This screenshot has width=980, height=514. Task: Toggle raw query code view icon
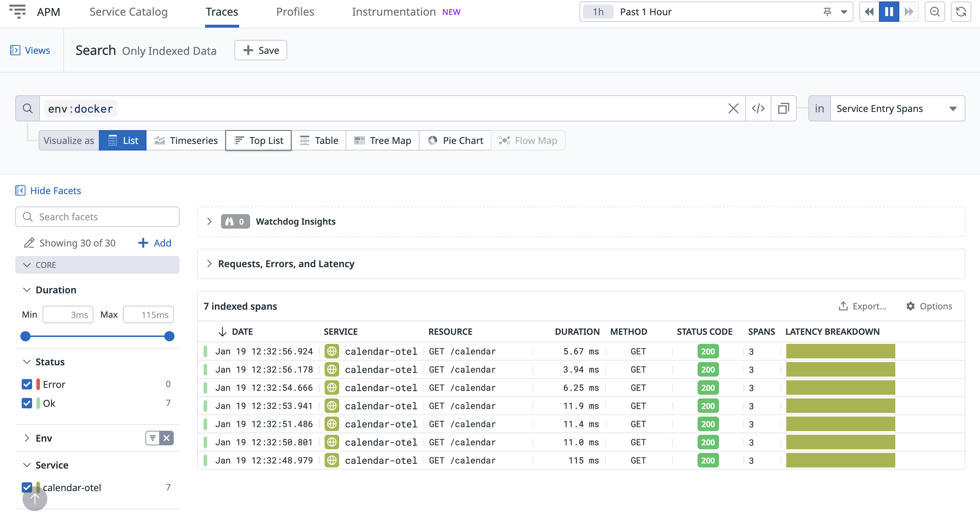tap(758, 108)
